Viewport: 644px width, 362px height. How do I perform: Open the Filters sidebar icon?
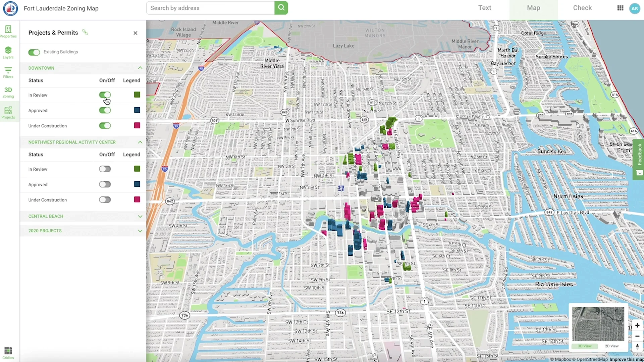tap(8, 72)
